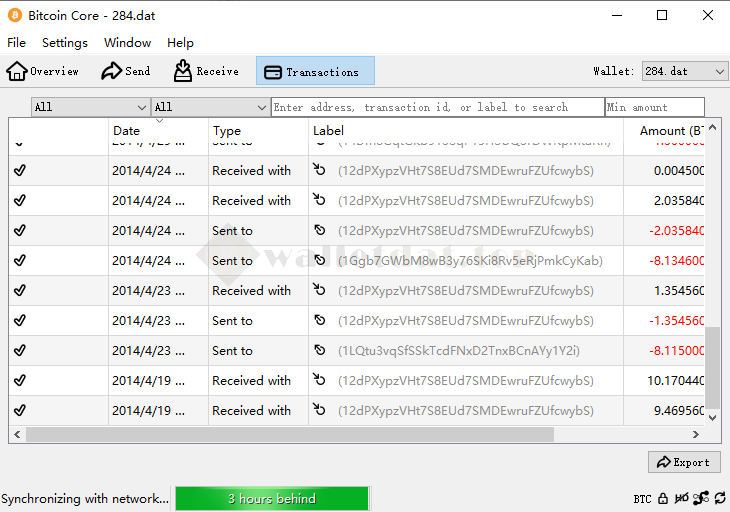Go to the Send page
730x512 pixels.
point(126,71)
